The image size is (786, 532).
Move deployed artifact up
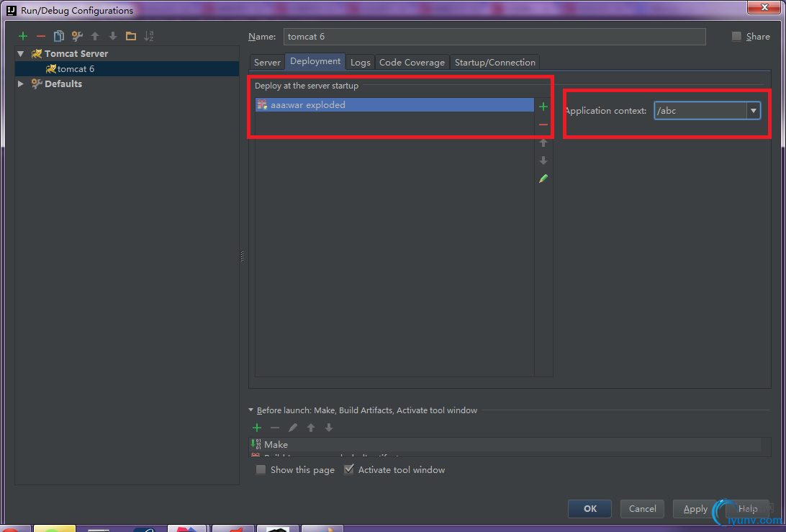(543, 143)
